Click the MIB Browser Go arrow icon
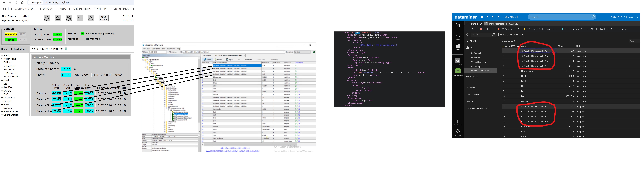The image size is (644, 171). click(314, 52)
